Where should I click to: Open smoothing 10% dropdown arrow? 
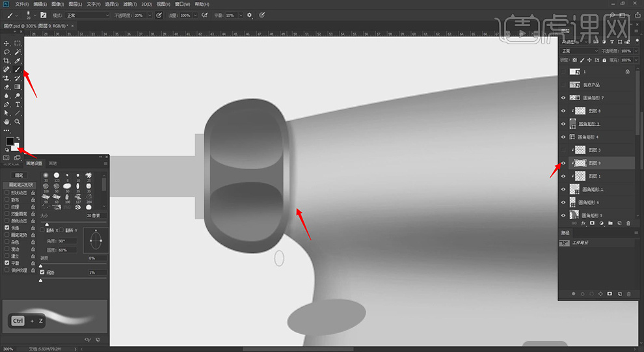tap(241, 15)
